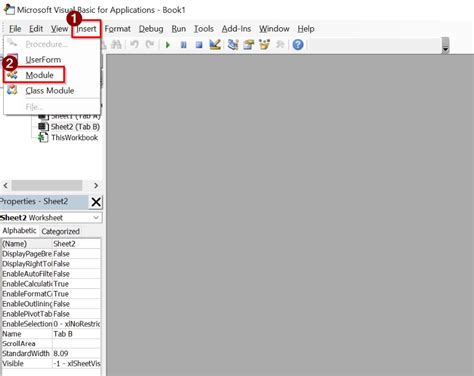
Task: Open the File menu
Action: coord(15,29)
